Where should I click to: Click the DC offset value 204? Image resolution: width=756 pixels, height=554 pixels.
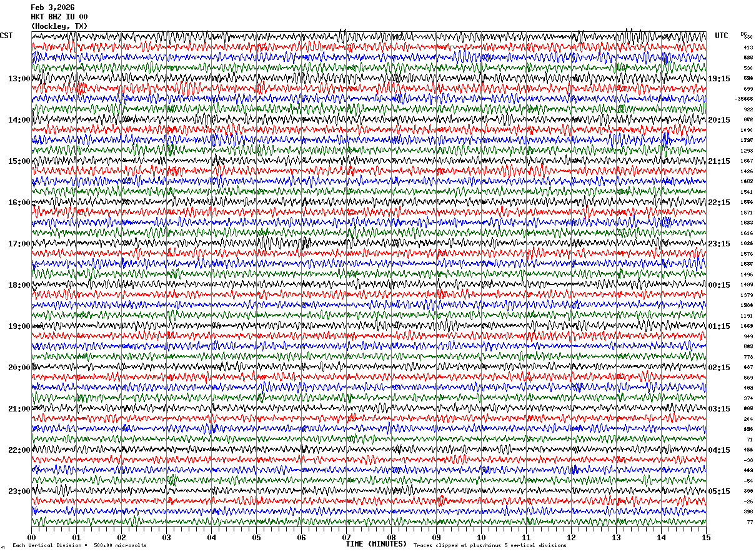point(748,419)
